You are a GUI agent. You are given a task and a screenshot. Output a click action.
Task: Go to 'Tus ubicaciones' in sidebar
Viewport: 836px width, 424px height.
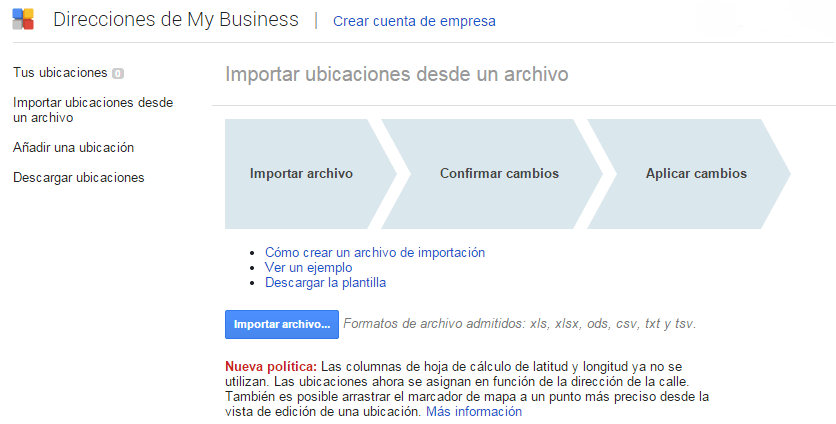60,73
